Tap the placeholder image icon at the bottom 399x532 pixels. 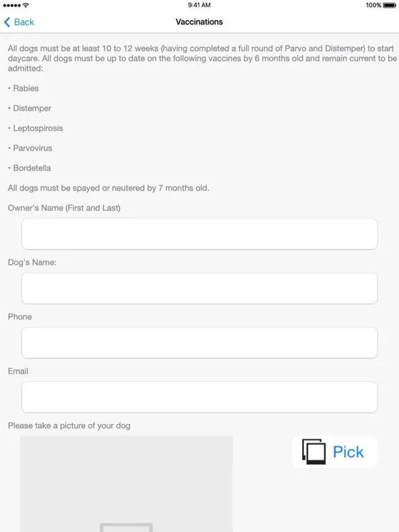[126, 527]
